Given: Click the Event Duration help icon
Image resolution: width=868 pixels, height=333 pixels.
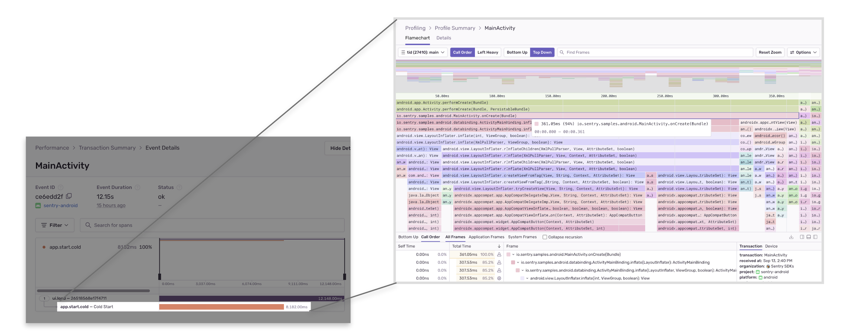Looking at the screenshot, I should click(137, 187).
